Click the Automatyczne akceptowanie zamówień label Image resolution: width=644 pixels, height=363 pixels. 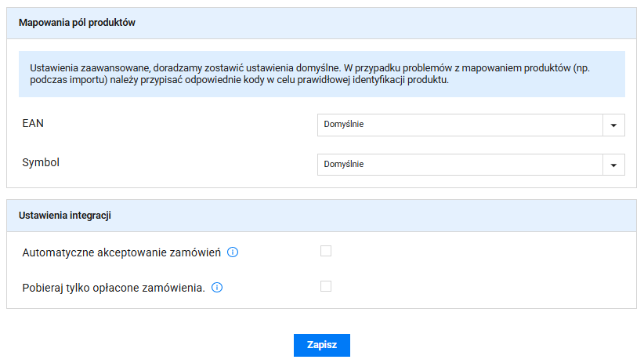122,252
